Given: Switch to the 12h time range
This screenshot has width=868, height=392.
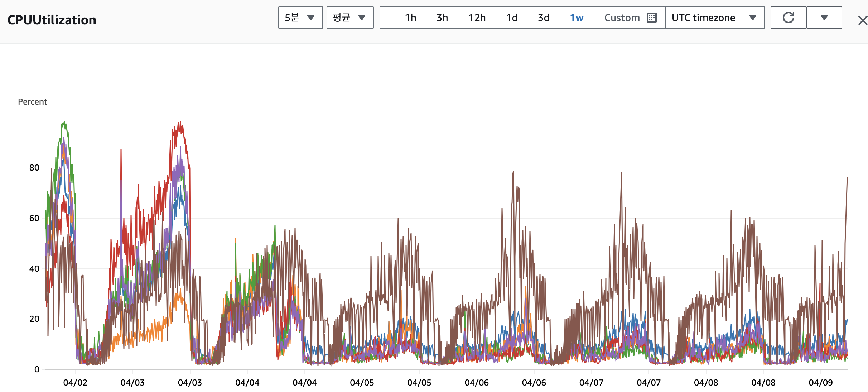Looking at the screenshot, I should [477, 18].
